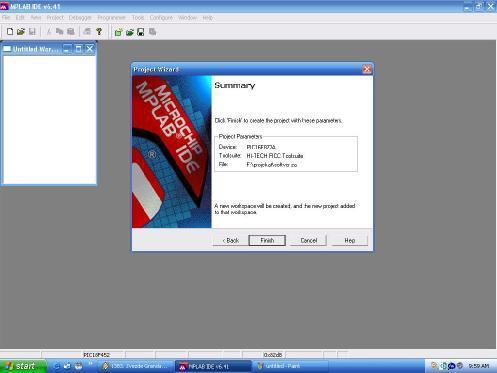Click the Open Project green folder icon

click(130, 32)
